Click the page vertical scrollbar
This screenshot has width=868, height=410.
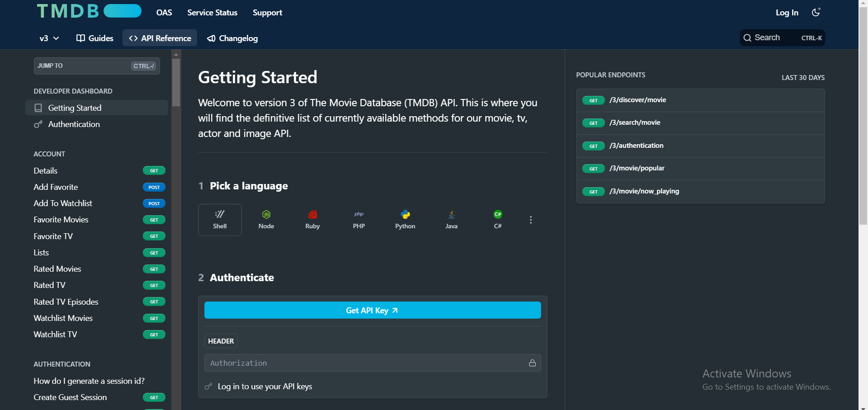863,115
